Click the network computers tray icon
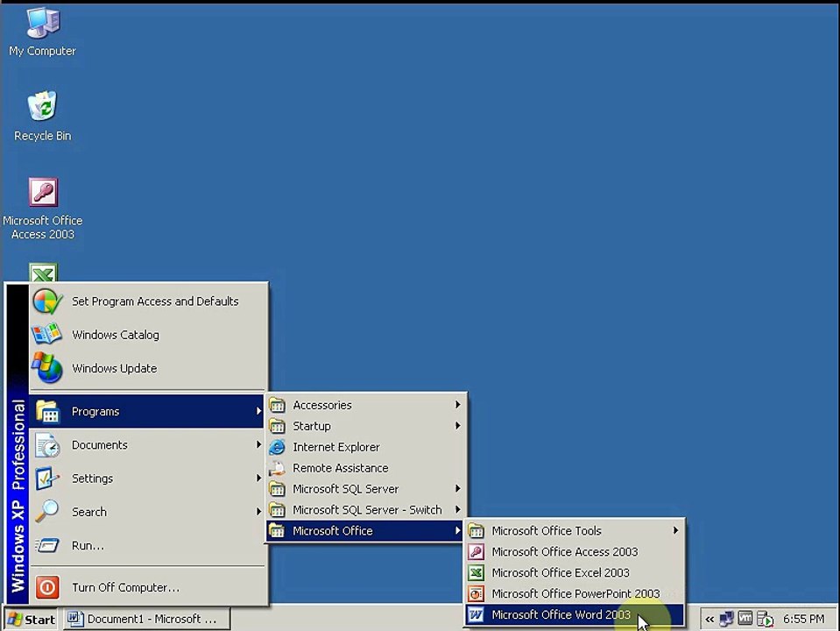 [727, 620]
